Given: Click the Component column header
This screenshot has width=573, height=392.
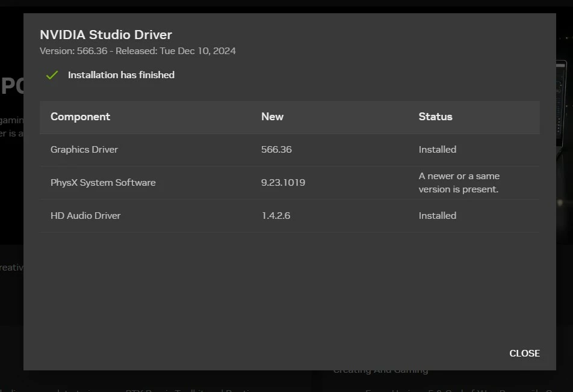Looking at the screenshot, I should [x=81, y=117].
